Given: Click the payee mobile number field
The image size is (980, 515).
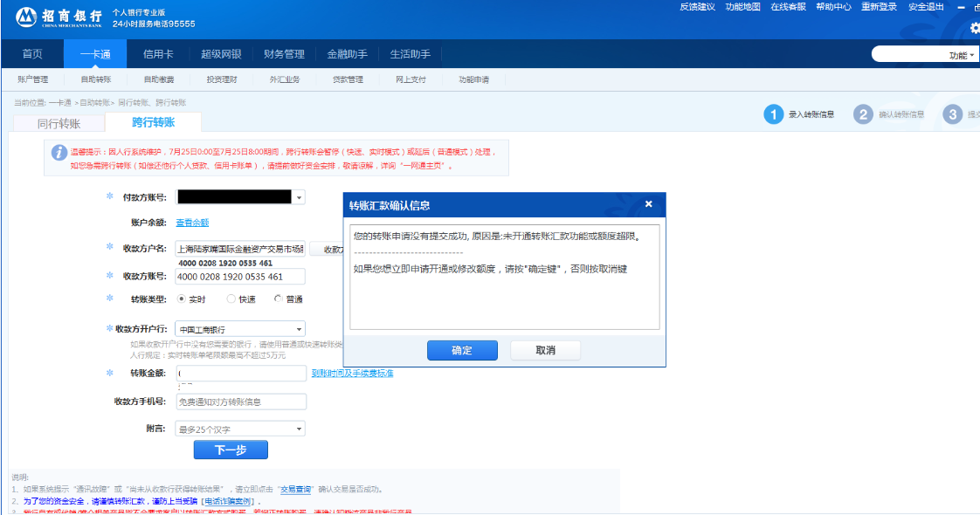Looking at the screenshot, I should 240,402.
